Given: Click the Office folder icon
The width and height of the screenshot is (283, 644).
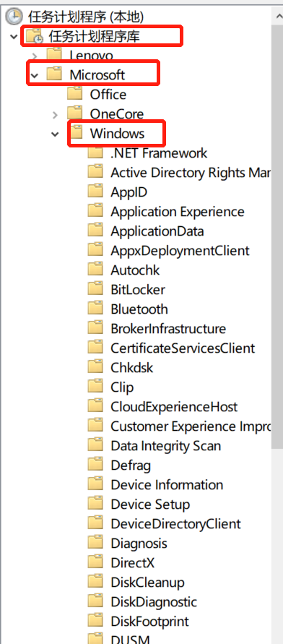Looking at the screenshot, I should point(74,94).
